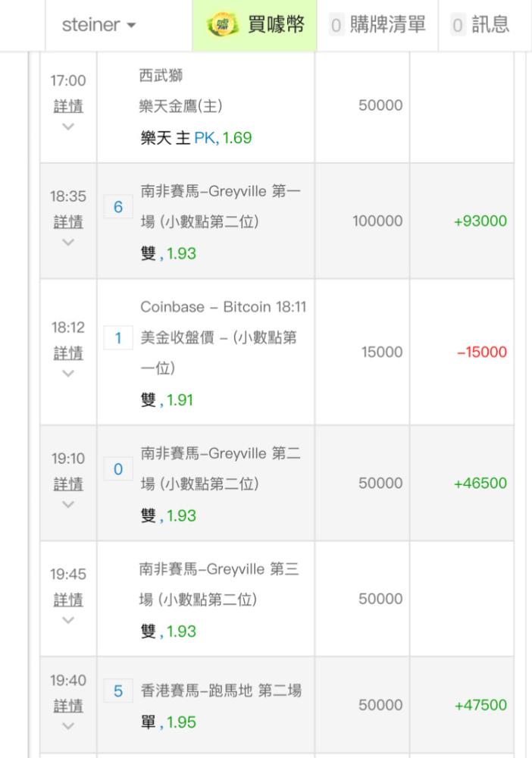
Task: Click result badge 0 for Greyville 第二場
Action: click(117, 469)
